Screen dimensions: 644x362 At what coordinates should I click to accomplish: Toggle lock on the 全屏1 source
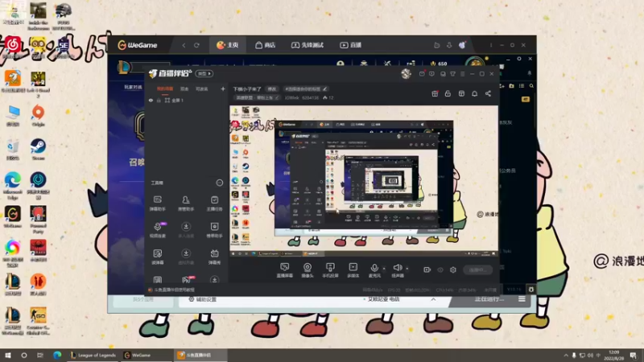click(x=159, y=100)
